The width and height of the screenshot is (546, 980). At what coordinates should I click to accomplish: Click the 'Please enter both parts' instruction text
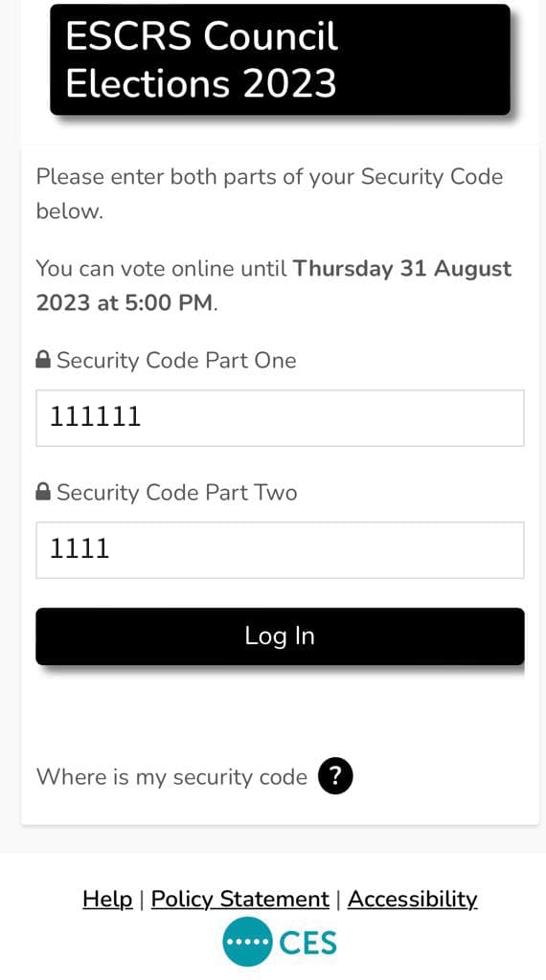269,193
